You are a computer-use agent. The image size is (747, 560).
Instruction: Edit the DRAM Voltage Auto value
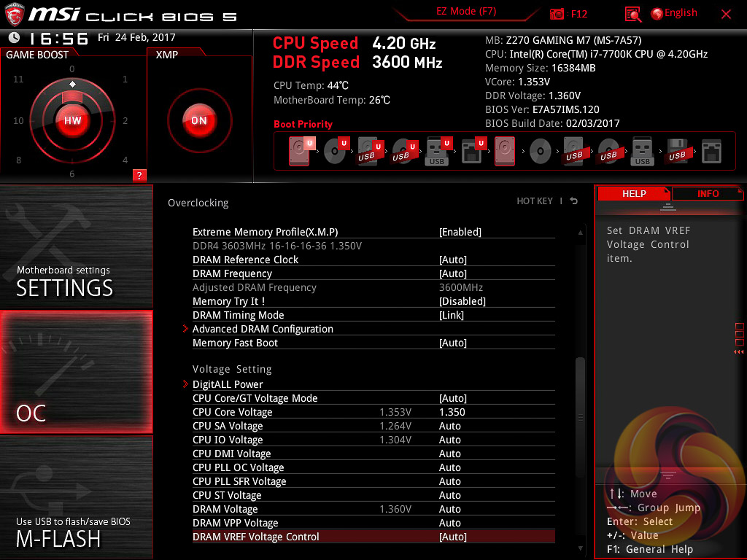(449, 509)
